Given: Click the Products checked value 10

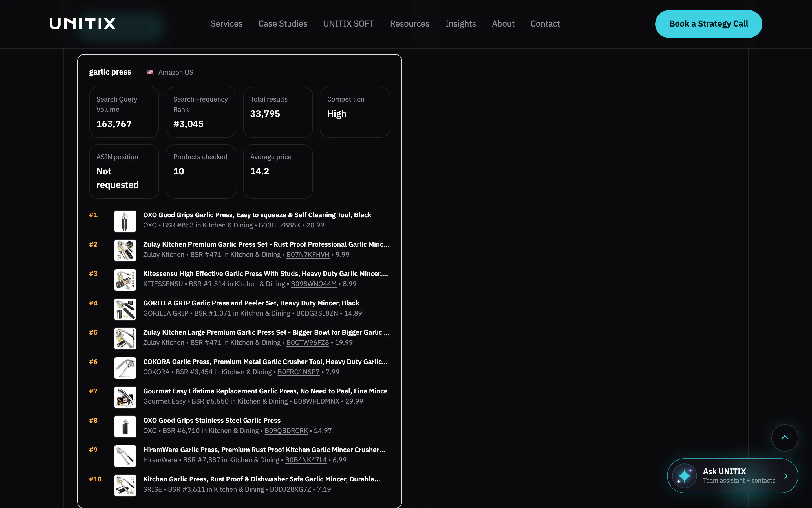Looking at the screenshot, I should point(179,171).
